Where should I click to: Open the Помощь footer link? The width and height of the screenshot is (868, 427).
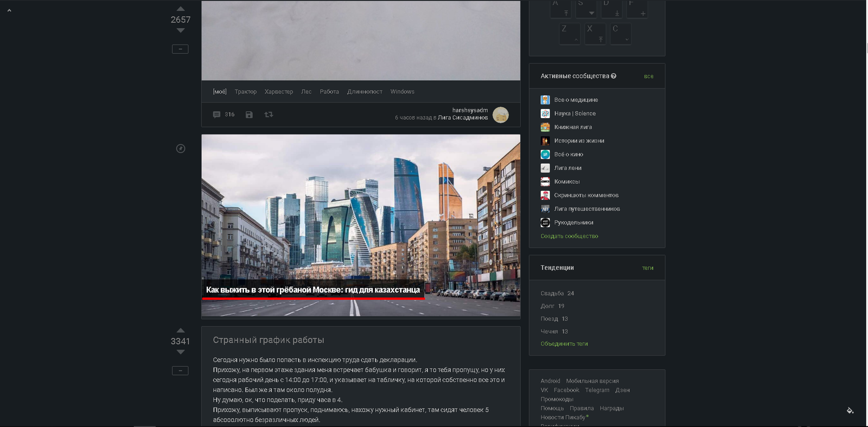[552, 409]
